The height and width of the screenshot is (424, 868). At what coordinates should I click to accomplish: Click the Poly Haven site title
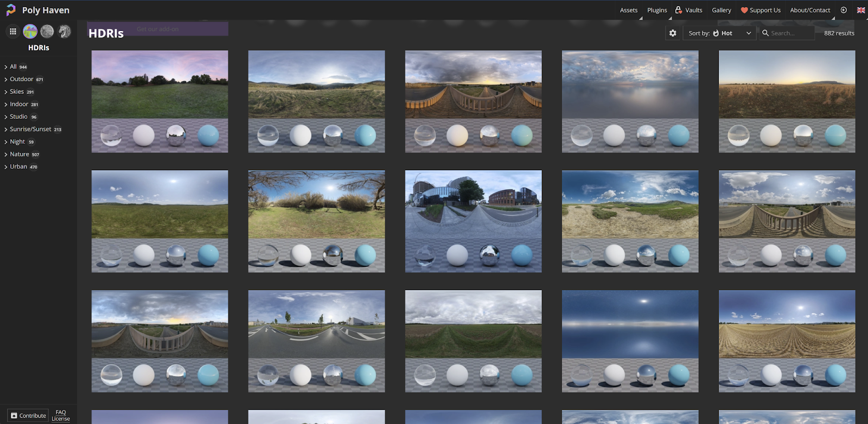click(x=46, y=10)
